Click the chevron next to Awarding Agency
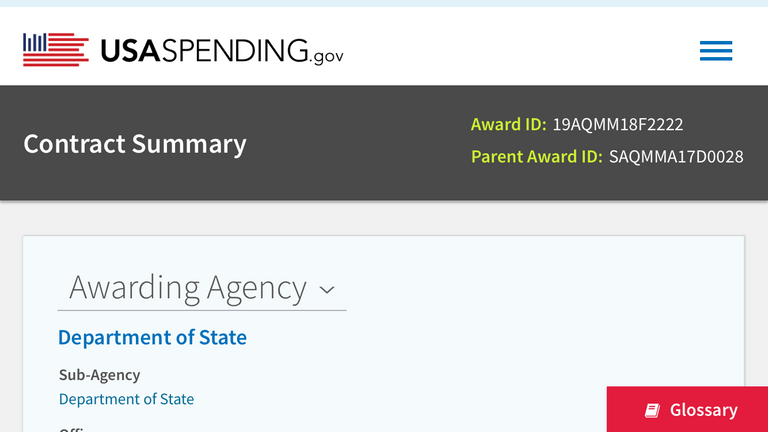 click(326, 290)
